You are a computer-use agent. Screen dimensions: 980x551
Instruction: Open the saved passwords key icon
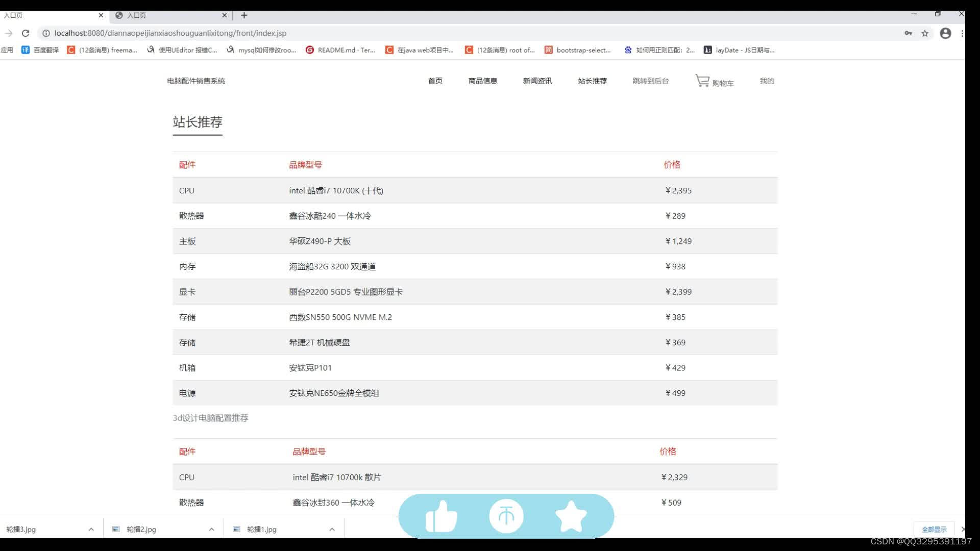[x=908, y=33]
